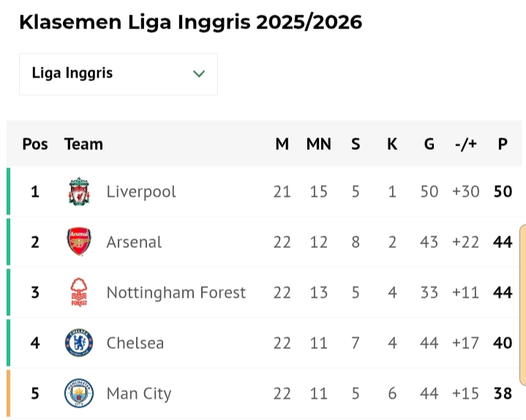Click the MN wins column header
This screenshot has width=526, height=420.
point(318,144)
